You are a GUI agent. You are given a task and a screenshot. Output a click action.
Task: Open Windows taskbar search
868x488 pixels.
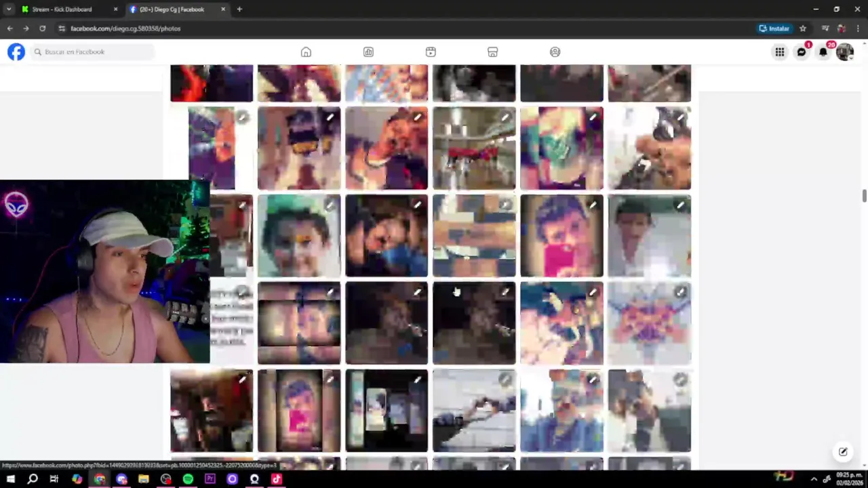coord(33,479)
